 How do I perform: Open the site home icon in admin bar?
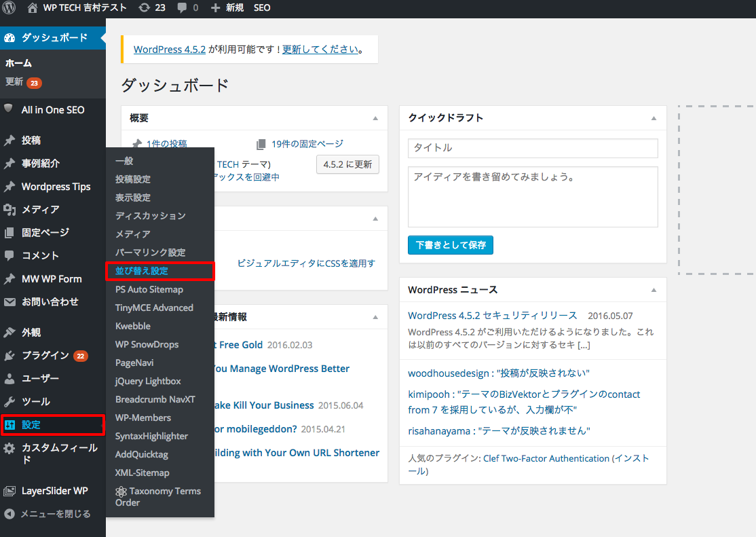click(x=32, y=7)
